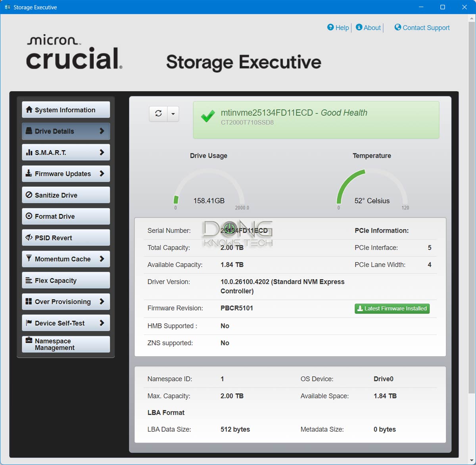Click the scrollbar down arrow
Image resolution: width=476 pixels, height=465 pixels.
(x=472, y=461)
